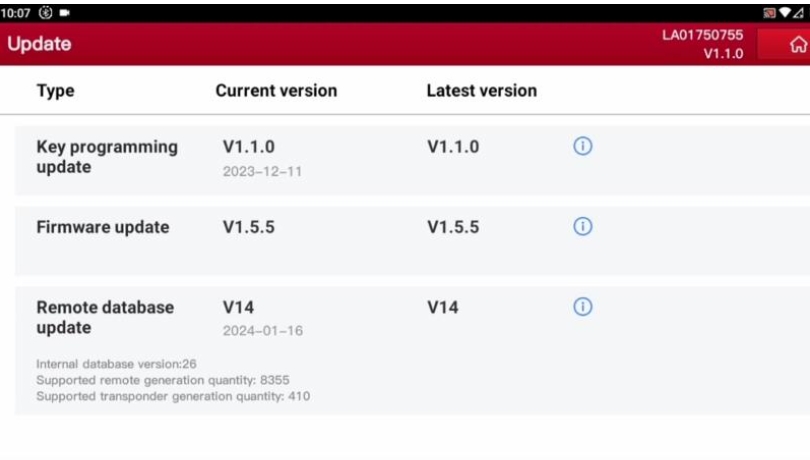Image resolution: width=810 pixels, height=460 pixels.
Task: Select the Firmware update row label
Action: coord(103,227)
